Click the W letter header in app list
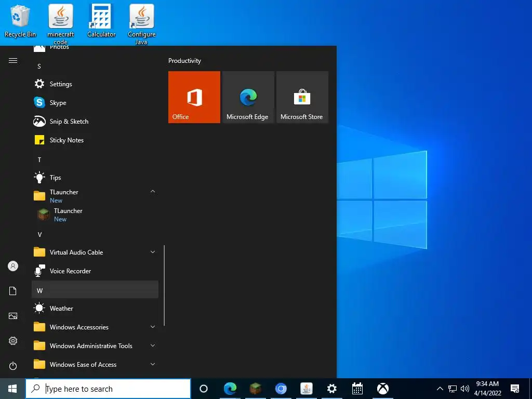Image resolution: width=532 pixels, height=399 pixels. click(95, 290)
